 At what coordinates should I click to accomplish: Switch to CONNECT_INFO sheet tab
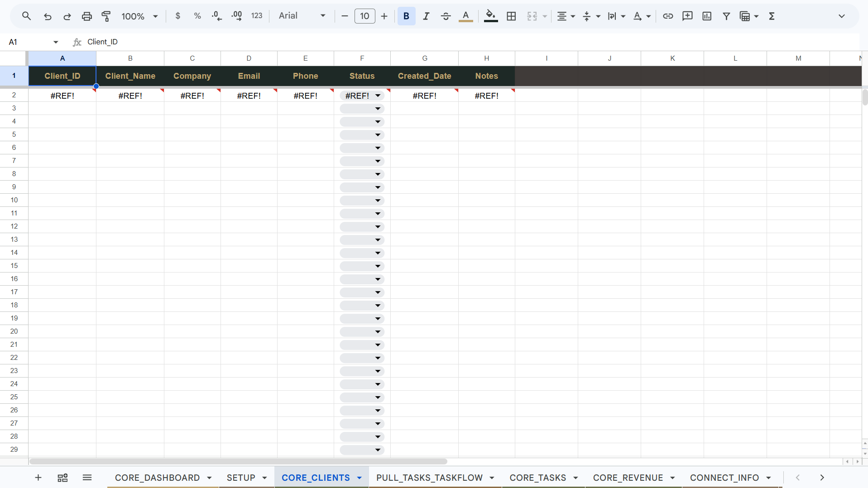pyautogui.click(x=724, y=478)
